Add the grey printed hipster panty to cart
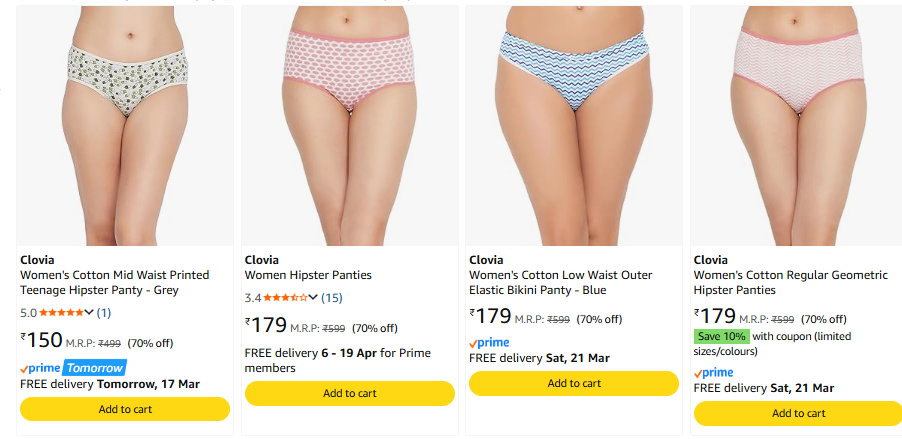The image size is (902, 439). click(125, 409)
